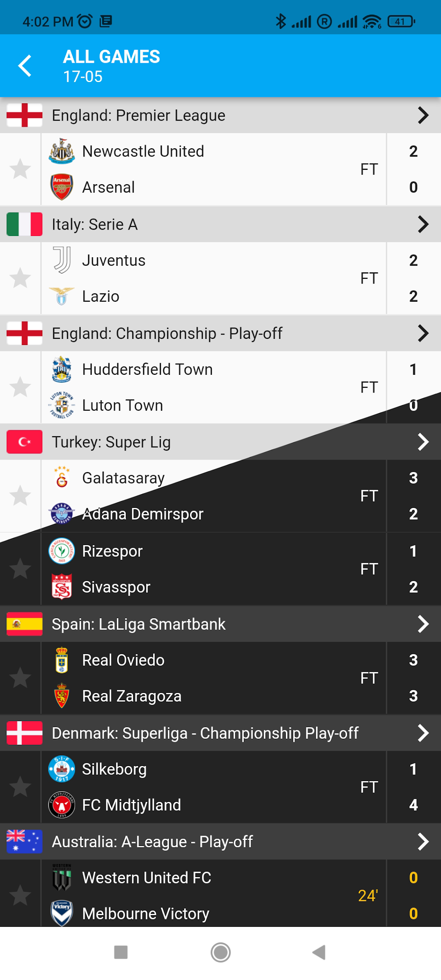Image resolution: width=441 pixels, height=980 pixels.
Task: Tap the Arsenal club crest
Action: (62, 187)
